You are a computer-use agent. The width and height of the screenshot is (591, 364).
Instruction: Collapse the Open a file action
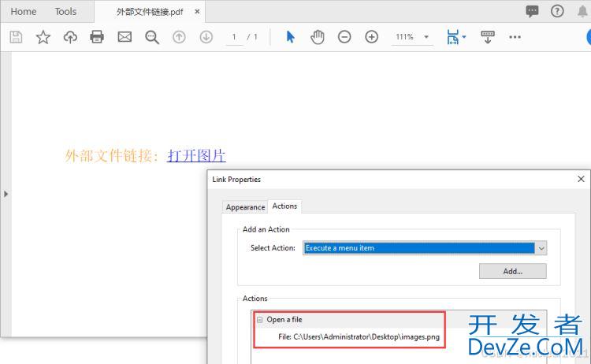pyautogui.click(x=260, y=320)
